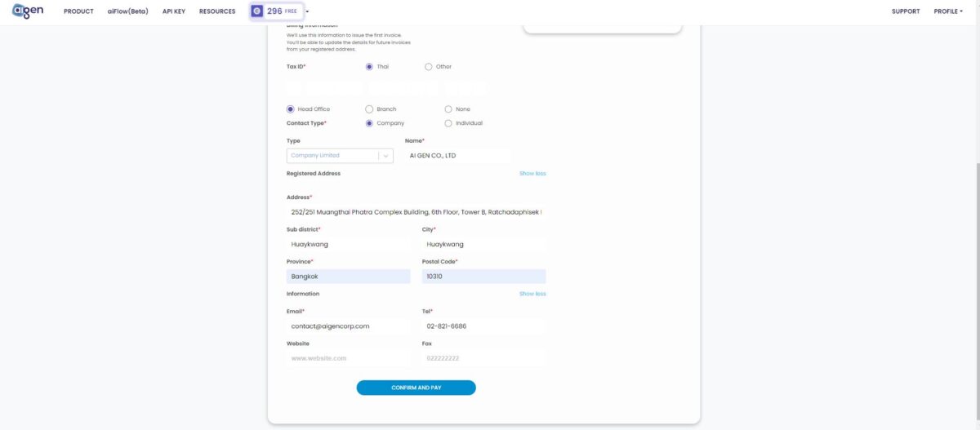Click the first Tax ID digit box
The height and width of the screenshot is (430, 980).
(294, 87)
